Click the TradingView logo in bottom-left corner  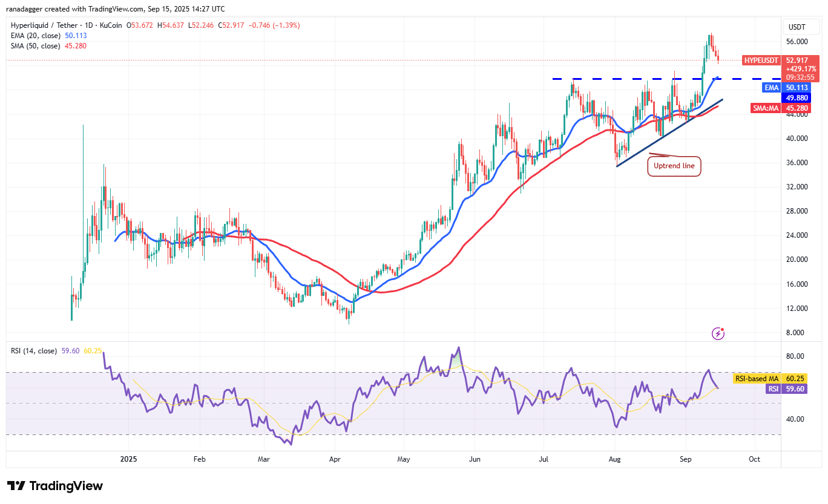click(x=54, y=486)
